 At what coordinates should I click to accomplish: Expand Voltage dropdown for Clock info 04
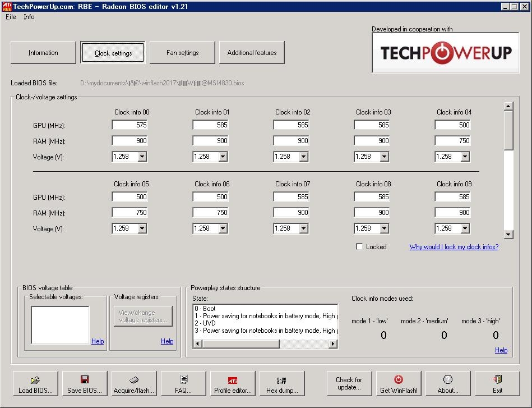tap(465, 157)
